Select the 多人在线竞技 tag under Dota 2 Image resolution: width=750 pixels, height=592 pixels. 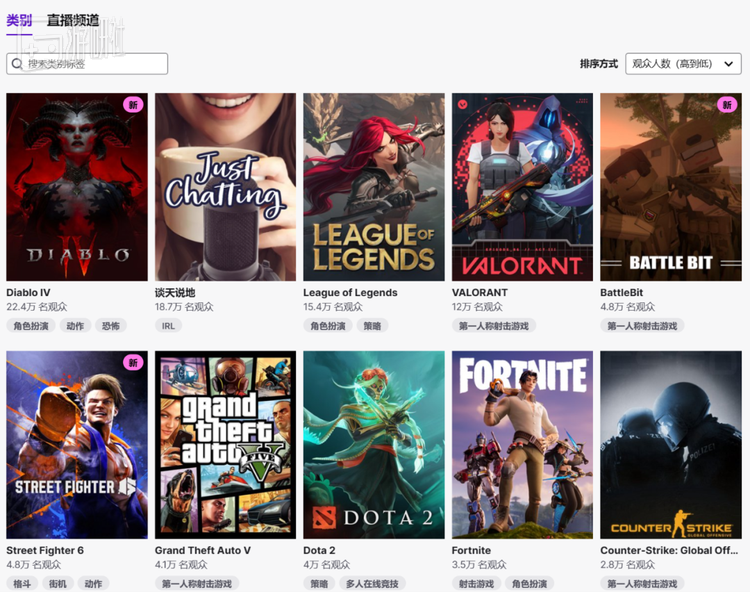pyautogui.click(x=372, y=584)
